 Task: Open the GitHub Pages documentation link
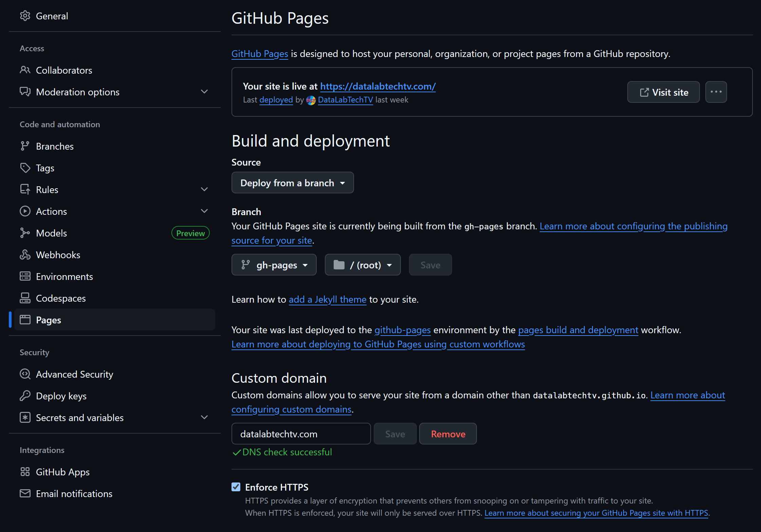coord(260,54)
